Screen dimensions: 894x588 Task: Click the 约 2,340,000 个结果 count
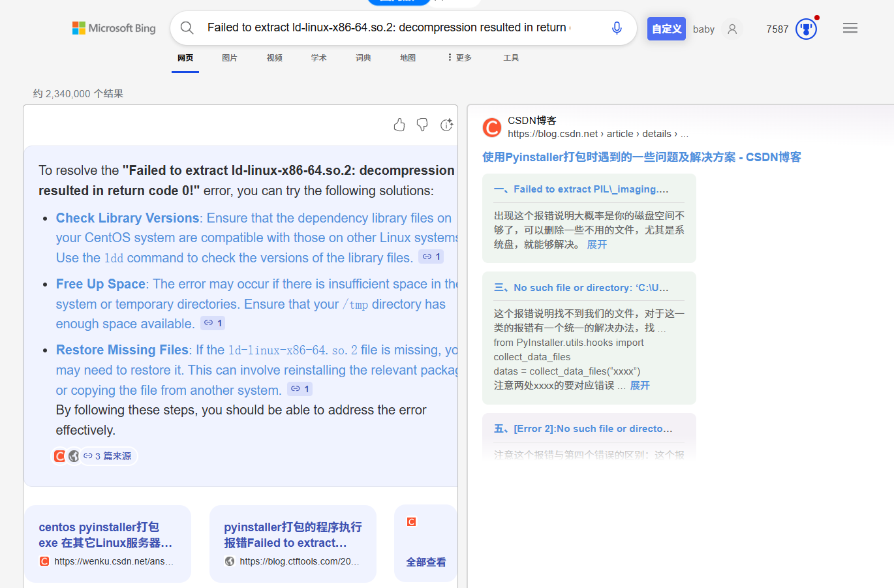tap(78, 94)
